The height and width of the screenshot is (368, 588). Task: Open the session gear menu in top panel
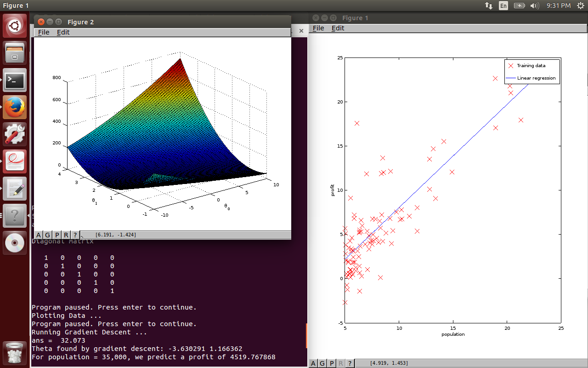coord(579,6)
